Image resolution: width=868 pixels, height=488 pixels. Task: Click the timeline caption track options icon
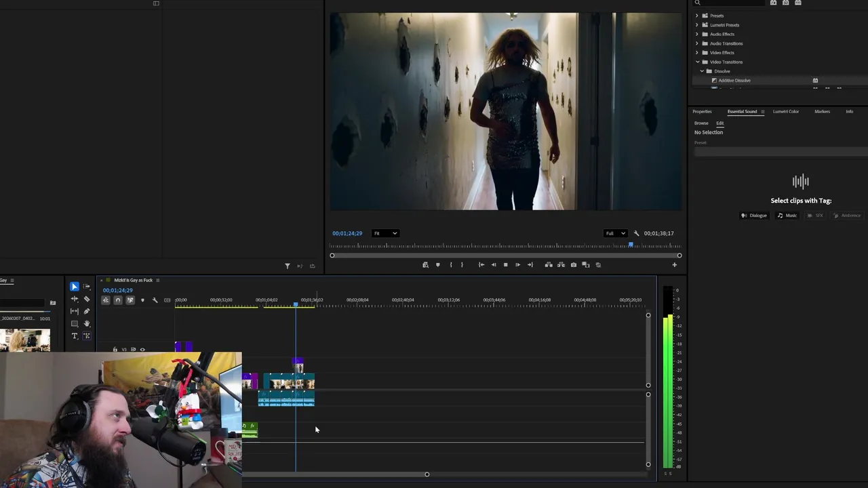[x=167, y=300]
